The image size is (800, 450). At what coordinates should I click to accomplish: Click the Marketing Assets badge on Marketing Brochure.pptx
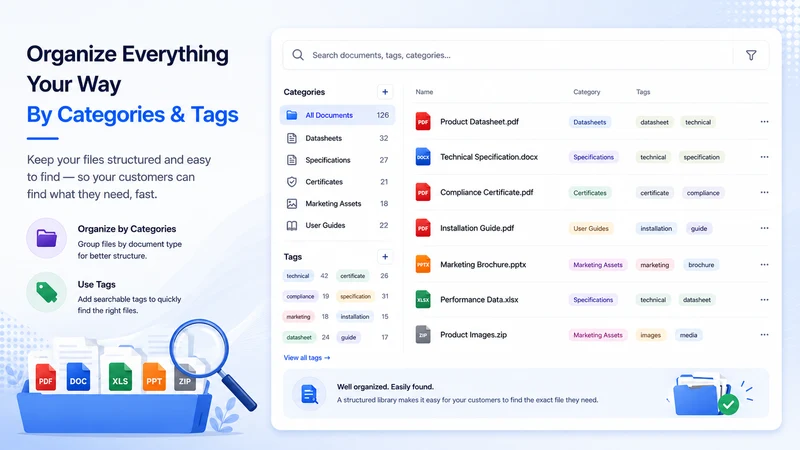[x=598, y=265]
